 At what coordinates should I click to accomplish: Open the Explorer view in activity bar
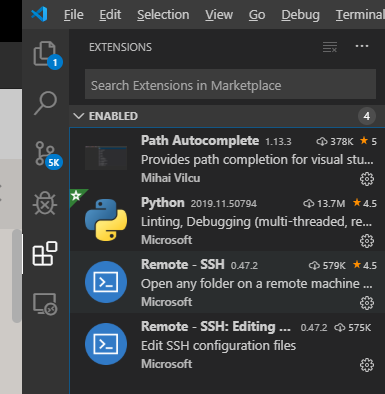point(45,54)
